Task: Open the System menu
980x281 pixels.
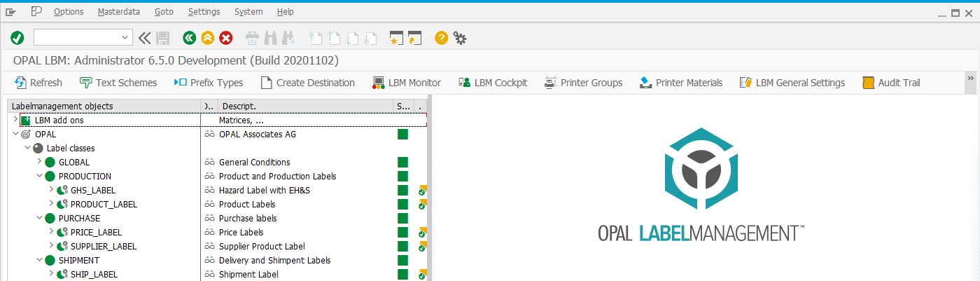Action: (248, 12)
